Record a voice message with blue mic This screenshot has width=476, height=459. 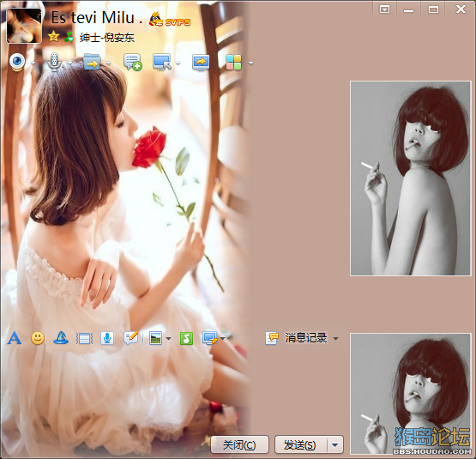[107, 338]
